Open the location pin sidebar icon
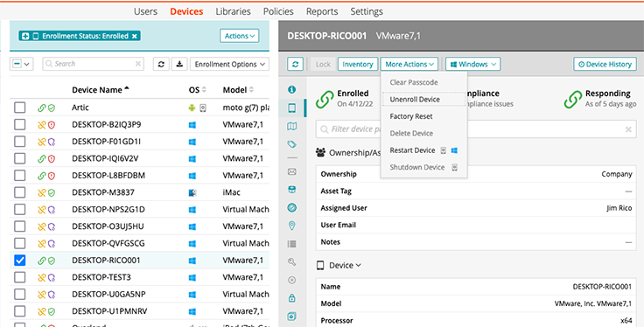644x327 pixels. [292, 226]
